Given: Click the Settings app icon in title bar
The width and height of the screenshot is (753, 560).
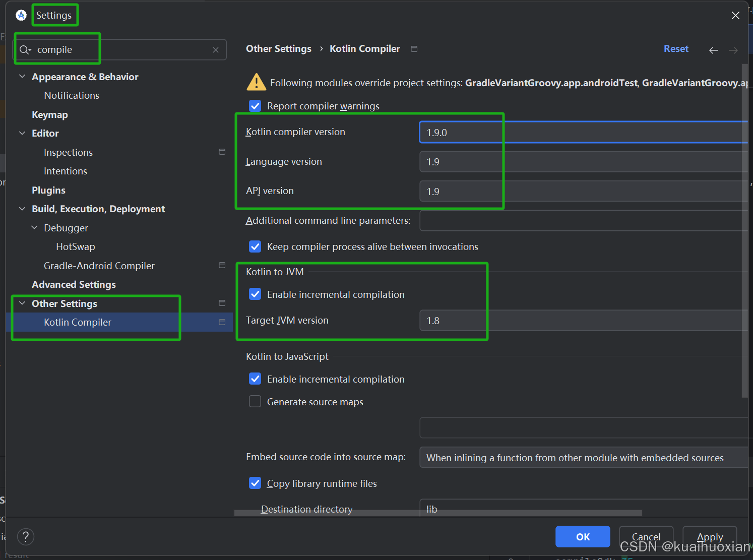Looking at the screenshot, I should 21,15.
